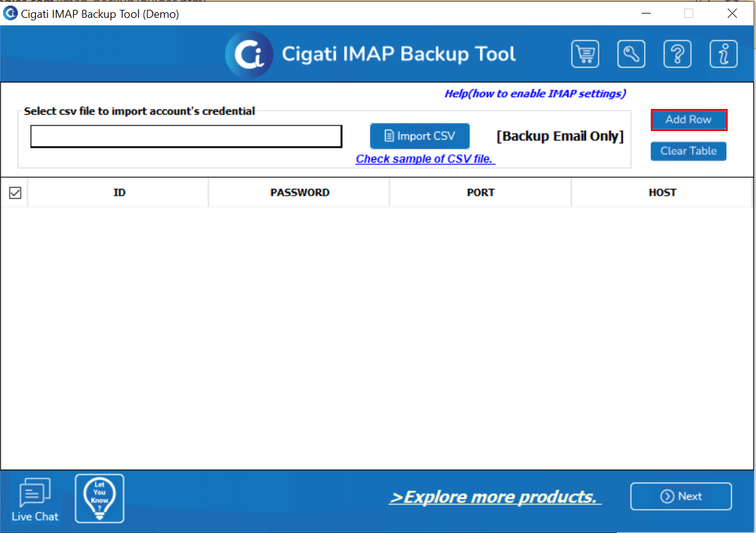Click the Backup Email Only label
Screen dimensions: 756x533
pos(560,136)
